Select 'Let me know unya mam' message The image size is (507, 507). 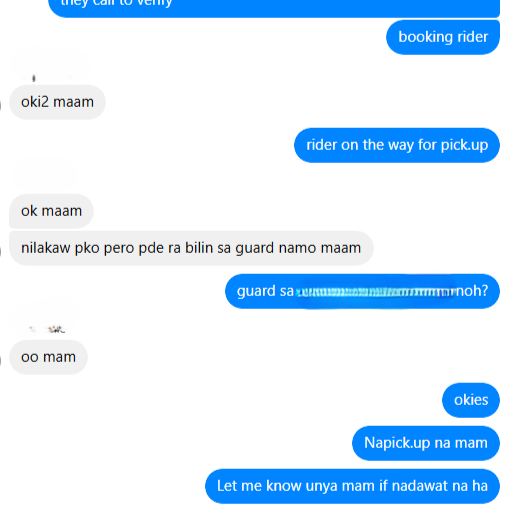(x=352, y=486)
